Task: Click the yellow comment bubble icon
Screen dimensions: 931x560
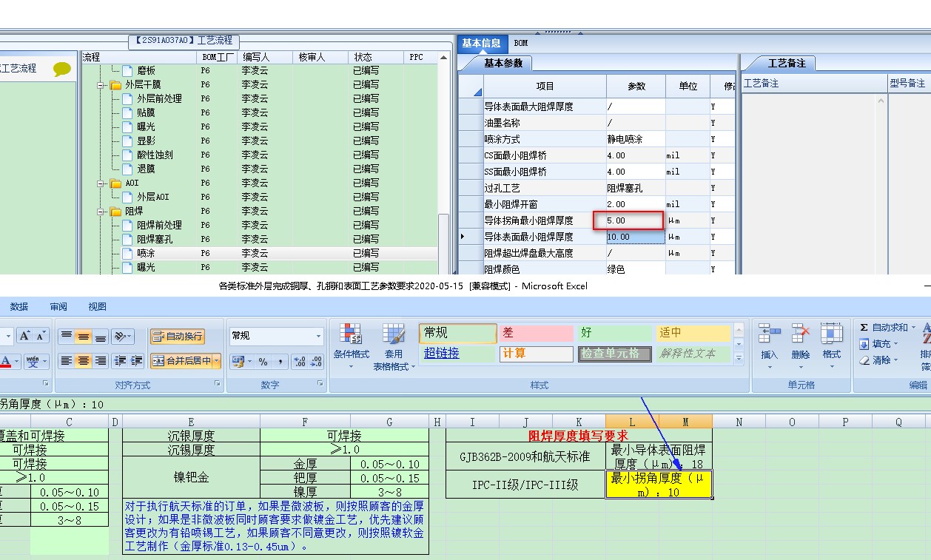Action: (62, 70)
